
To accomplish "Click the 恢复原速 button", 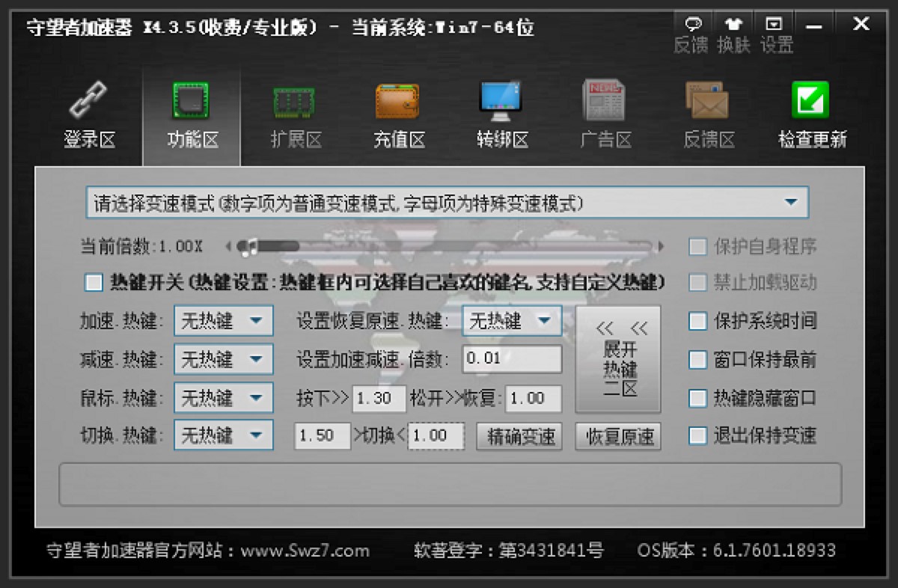I will point(618,437).
